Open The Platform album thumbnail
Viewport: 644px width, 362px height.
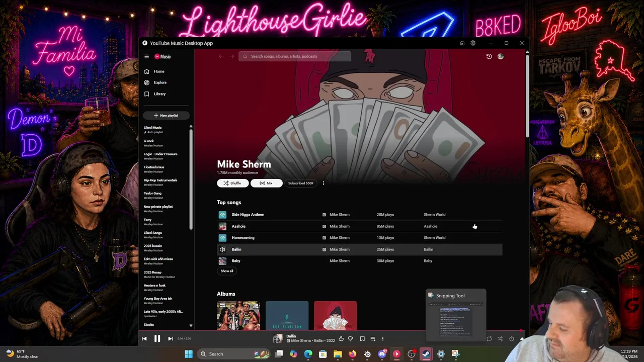[287, 316]
